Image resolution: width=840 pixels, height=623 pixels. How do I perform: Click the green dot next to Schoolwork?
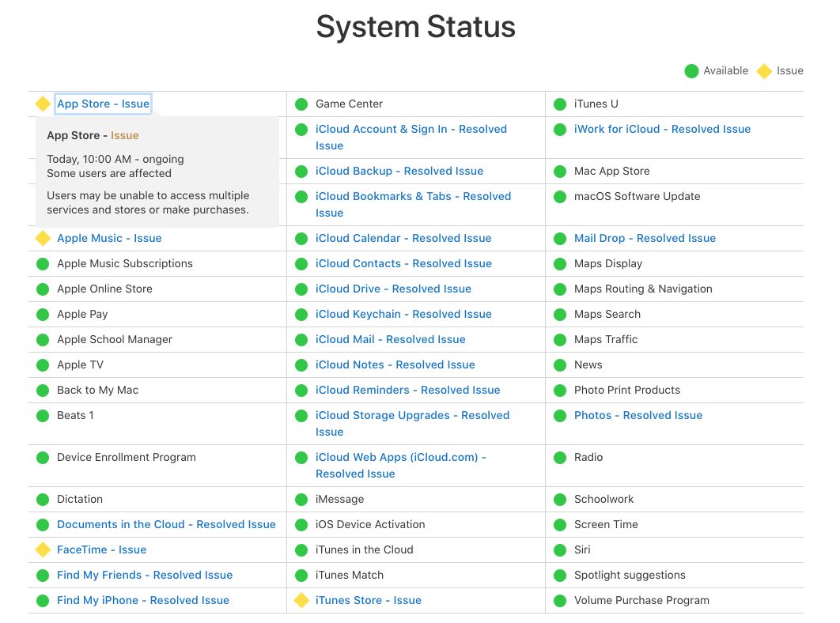[560, 500]
